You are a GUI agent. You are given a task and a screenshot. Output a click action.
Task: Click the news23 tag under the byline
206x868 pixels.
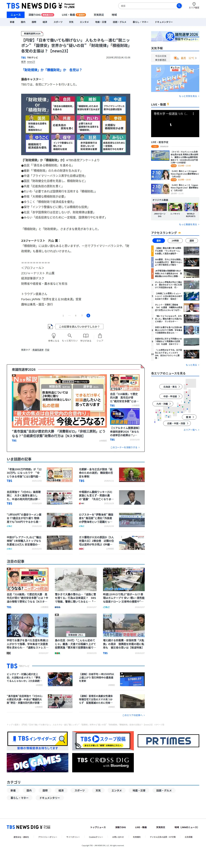[31, 62]
